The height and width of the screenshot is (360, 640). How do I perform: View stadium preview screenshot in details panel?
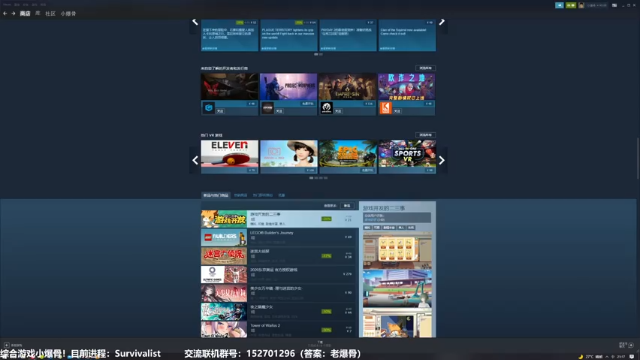(397, 288)
